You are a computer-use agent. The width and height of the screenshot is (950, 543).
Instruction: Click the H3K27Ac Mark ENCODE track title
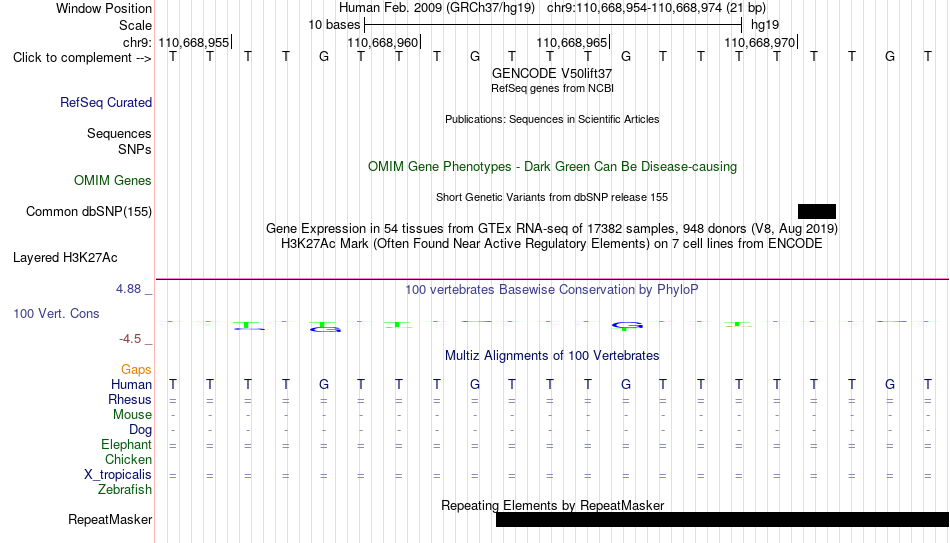(x=552, y=244)
